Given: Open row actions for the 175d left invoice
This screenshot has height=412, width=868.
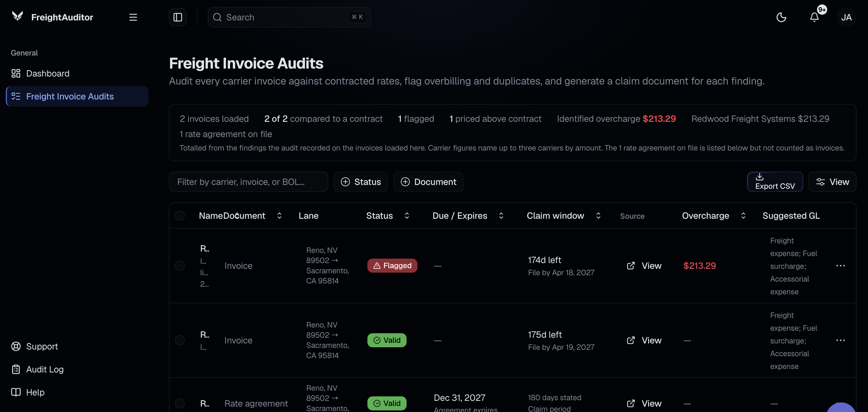Looking at the screenshot, I should 840,340.
